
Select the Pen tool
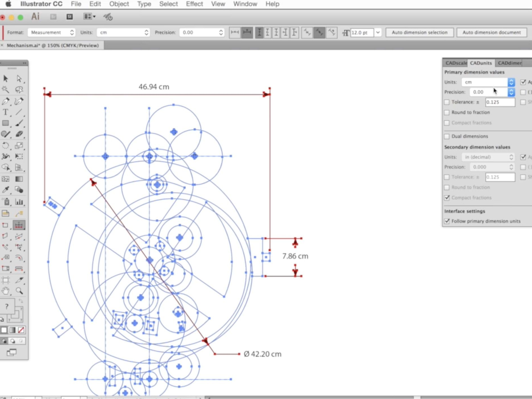coord(6,101)
